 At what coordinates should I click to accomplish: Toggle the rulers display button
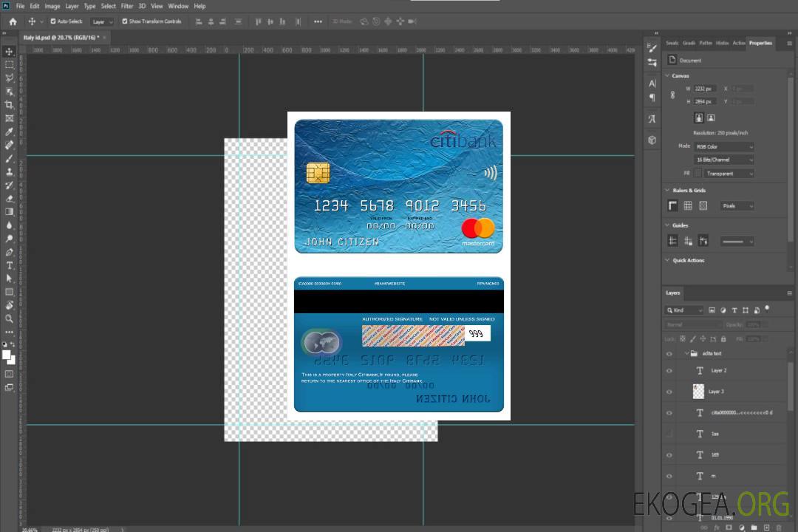pos(672,205)
